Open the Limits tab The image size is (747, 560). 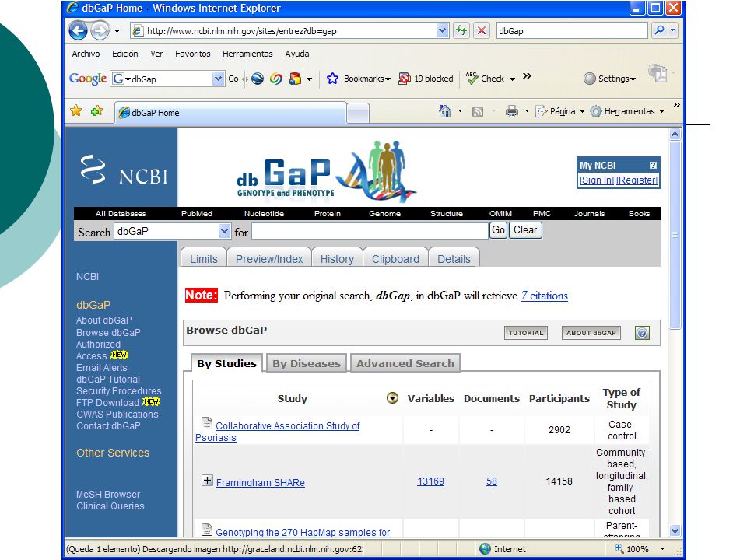click(203, 258)
